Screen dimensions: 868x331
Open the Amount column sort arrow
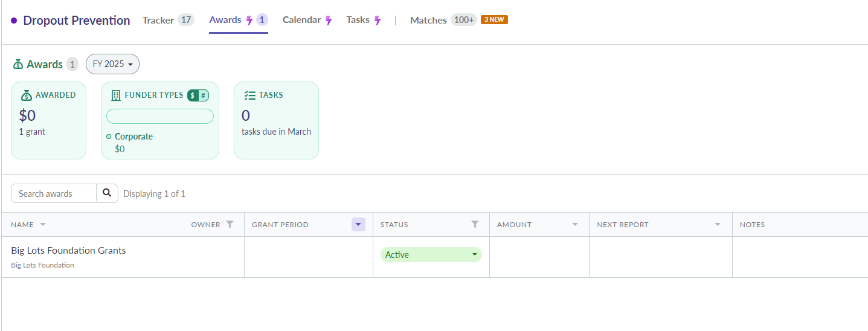[x=575, y=225]
